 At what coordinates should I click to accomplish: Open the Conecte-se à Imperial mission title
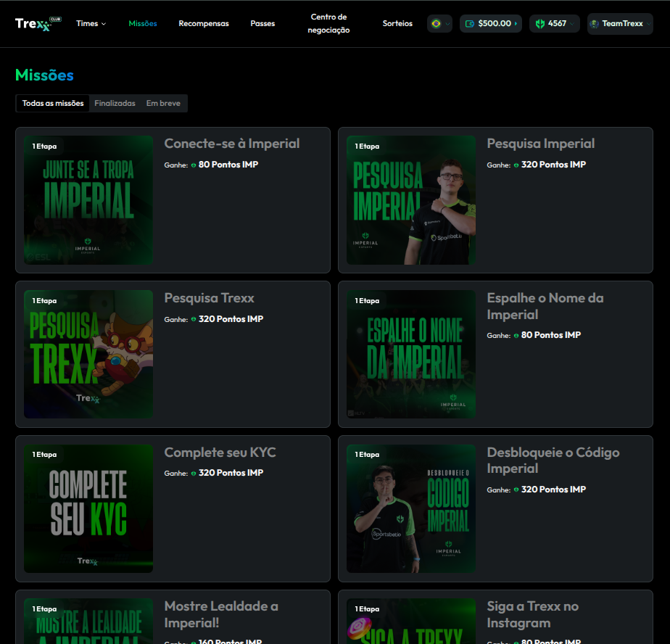232,144
